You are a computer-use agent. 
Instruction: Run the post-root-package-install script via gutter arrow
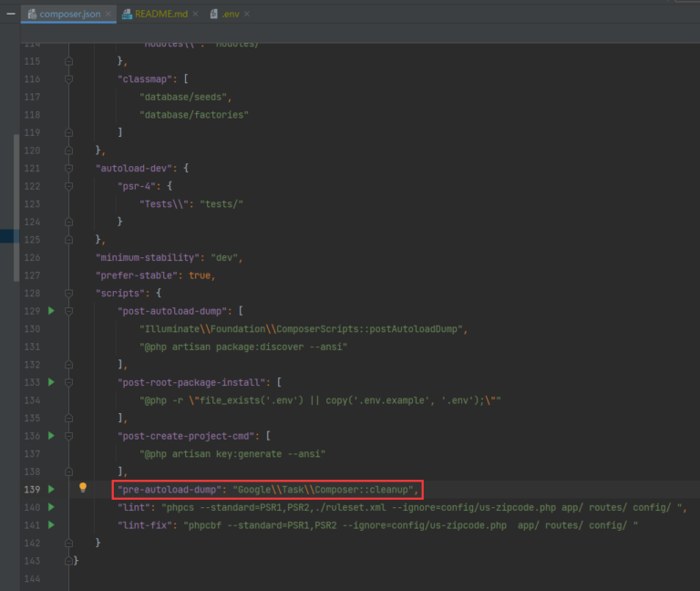click(x=51, y=382)
